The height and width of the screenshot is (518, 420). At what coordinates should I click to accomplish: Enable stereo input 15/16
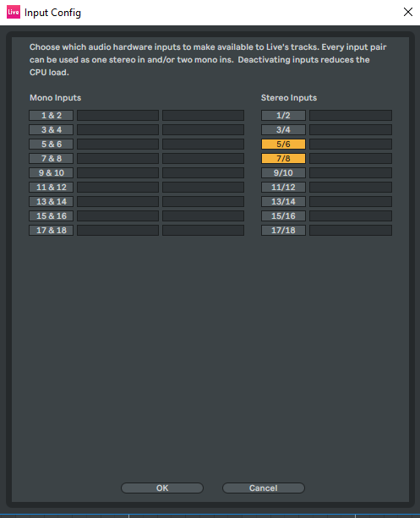click(x=283, y=215)
